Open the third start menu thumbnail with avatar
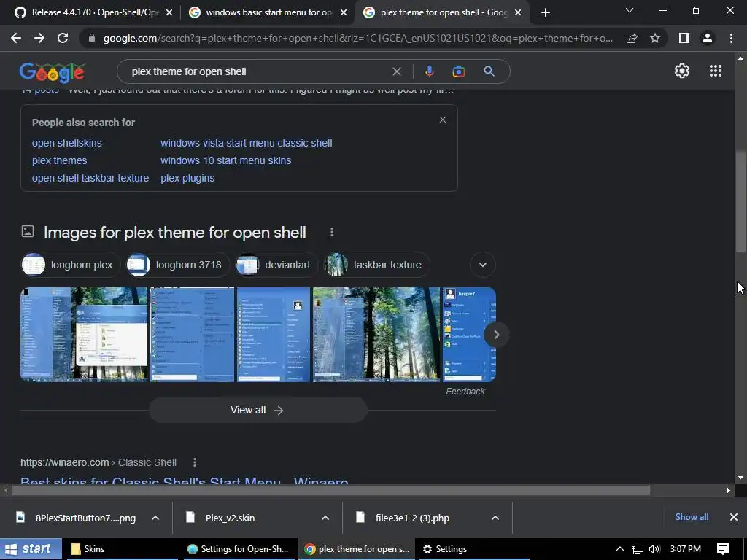Image resolution: width=747 pixels, height=560 pixels. click(274, 334)
